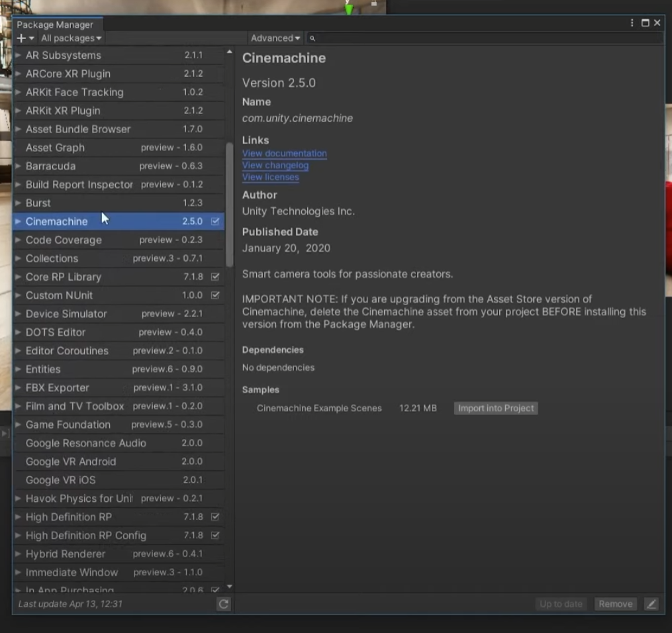The height and width of the screenshot is (633, 672).
Task: Select the Device Simulator package
Action: coord(119,314)
